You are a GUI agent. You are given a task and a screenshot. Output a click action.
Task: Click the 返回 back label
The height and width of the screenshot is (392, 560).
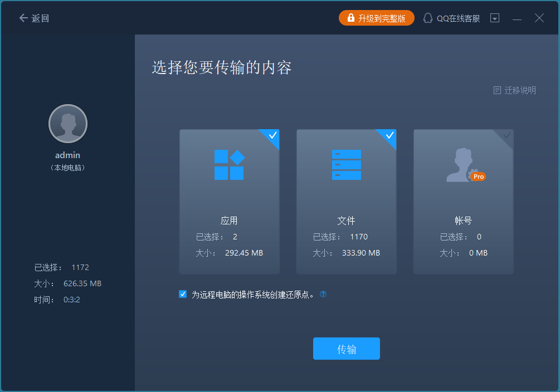point(41,18)
